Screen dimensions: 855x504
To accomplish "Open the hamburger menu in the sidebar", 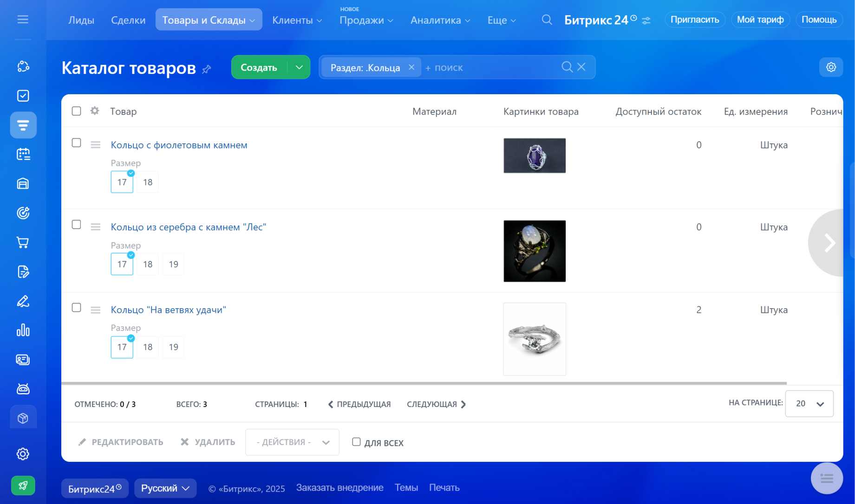I will pos(23,19).
